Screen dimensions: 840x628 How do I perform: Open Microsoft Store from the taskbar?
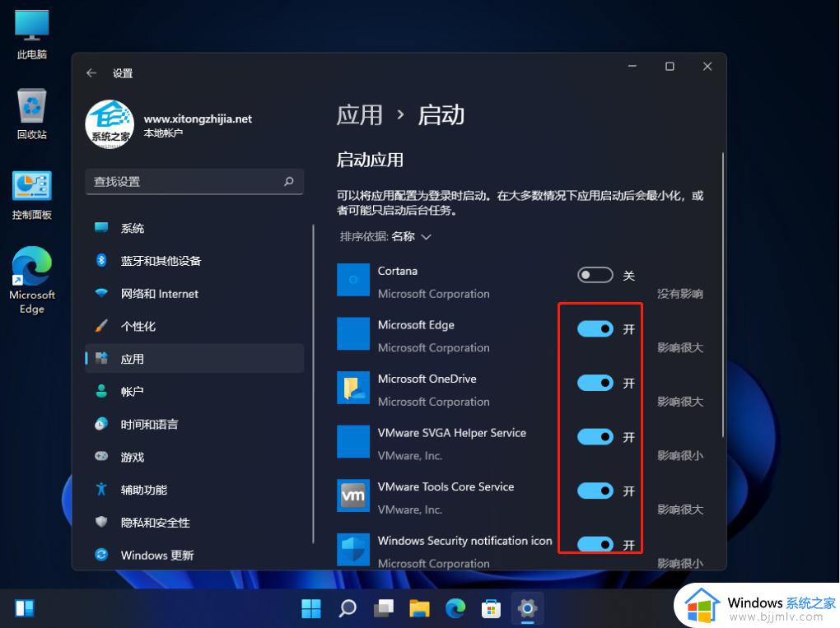492,608
